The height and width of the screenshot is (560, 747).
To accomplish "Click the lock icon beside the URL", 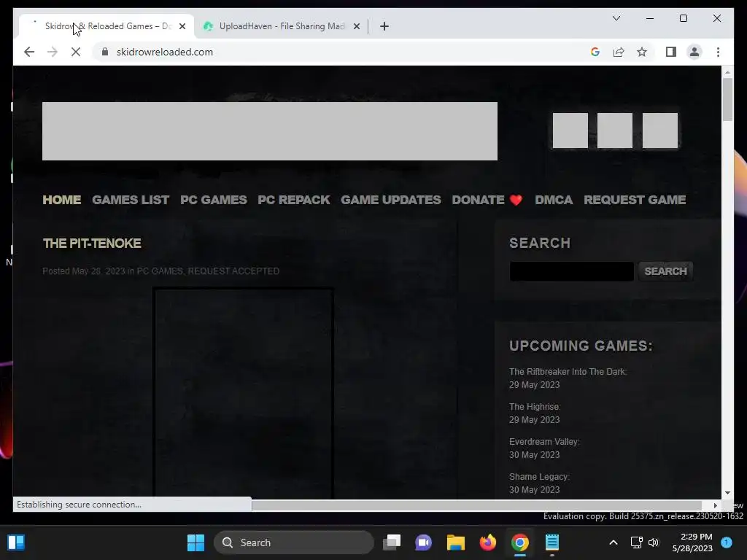I will [x=105, y=52].
